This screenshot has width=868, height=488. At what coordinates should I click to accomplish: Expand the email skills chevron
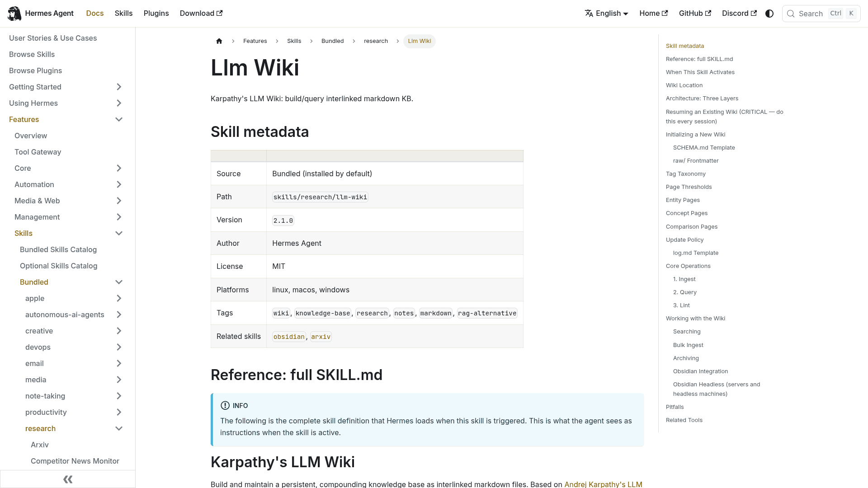(119, 363)
